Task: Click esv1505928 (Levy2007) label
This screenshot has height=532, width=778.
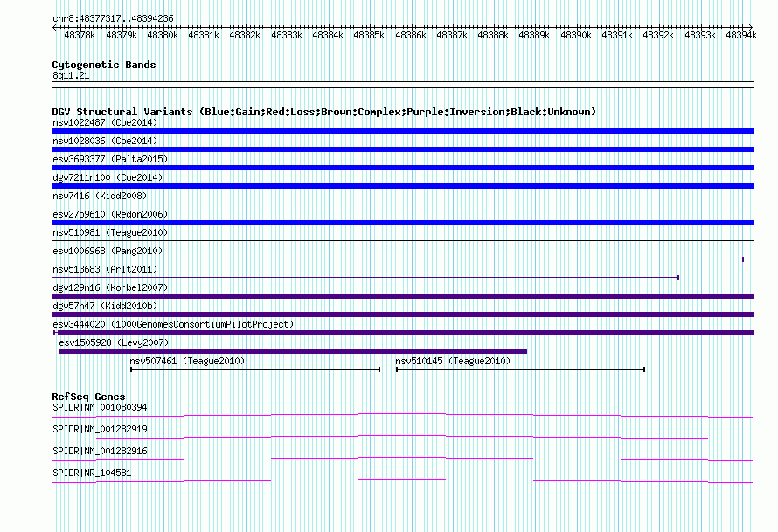Action: pyautogui.click(x=114, y=342)
